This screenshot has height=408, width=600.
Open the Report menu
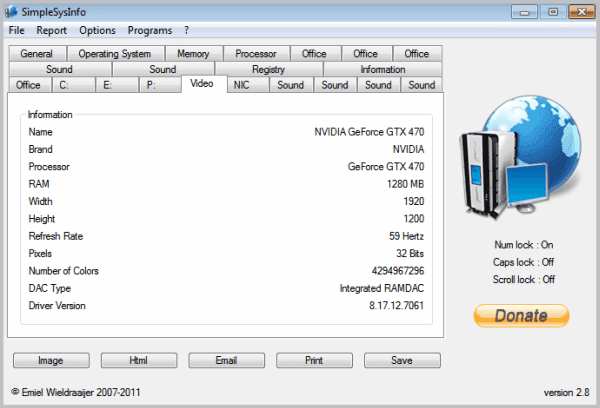[52, 31]
